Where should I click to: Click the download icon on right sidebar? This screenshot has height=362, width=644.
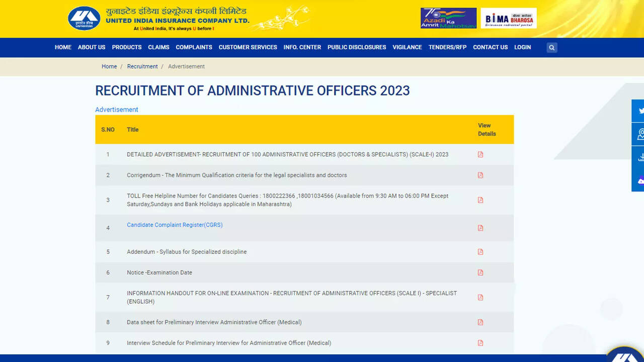pos(640,157)
